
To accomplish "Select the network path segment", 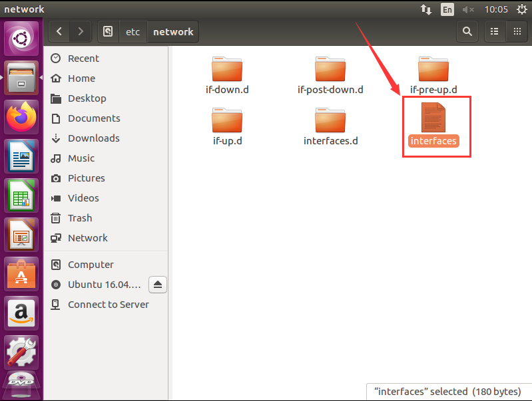I will point(173,31).
